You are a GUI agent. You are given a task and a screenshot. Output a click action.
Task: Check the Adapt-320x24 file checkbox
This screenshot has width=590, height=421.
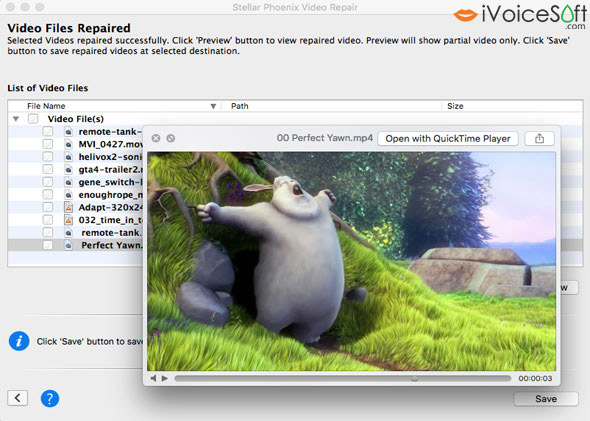[x=48, y=207]
